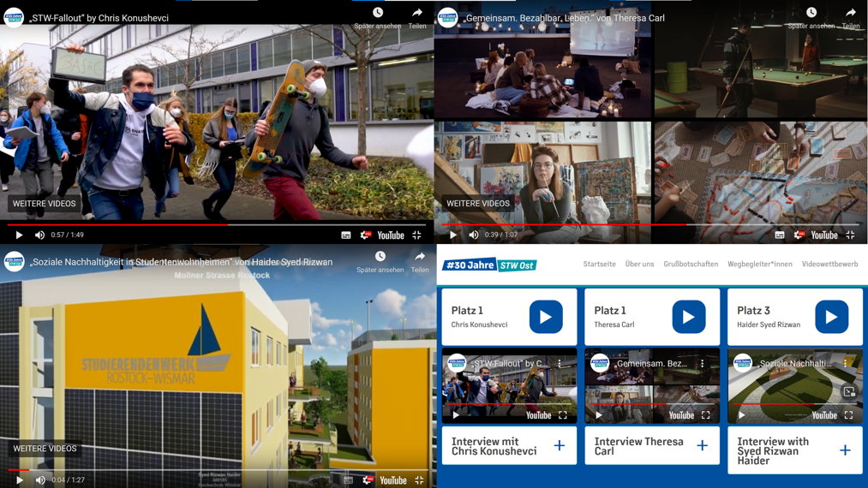868x488 pixels.
Task: Click play button on Platz 3 Haider Syed Rizwan
Action: pyautogui.click(x=831, y=317)
